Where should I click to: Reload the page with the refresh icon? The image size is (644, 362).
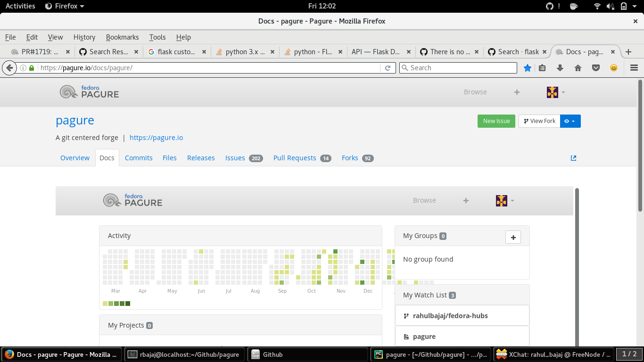point(388,68)
